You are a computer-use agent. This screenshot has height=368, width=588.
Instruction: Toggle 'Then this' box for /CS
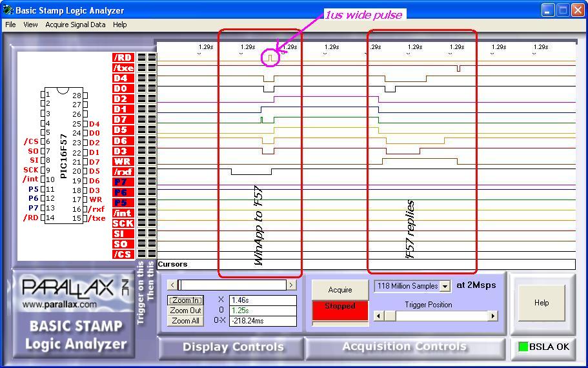point(152,254)
